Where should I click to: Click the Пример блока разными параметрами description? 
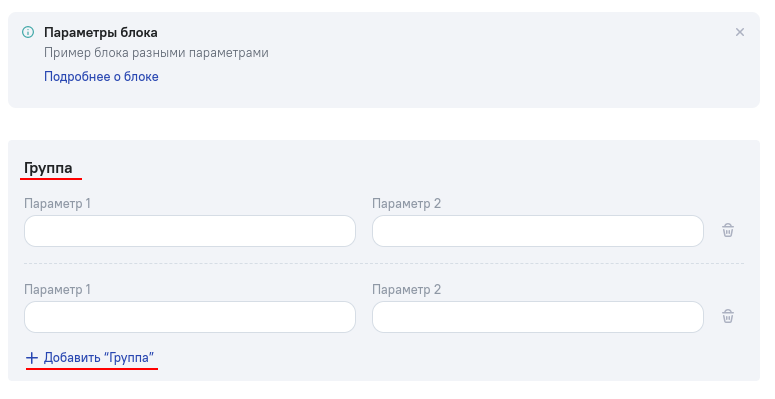[156, 53]
